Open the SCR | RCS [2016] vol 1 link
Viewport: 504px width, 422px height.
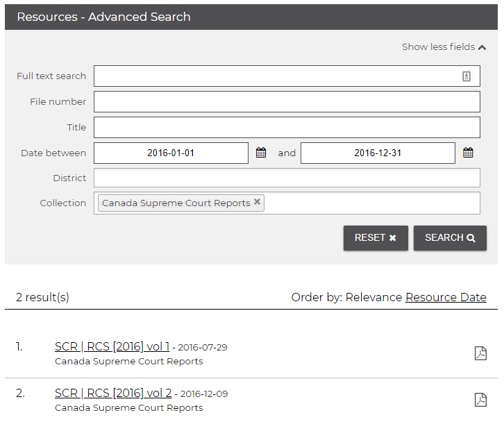click(x=112, y=346)
